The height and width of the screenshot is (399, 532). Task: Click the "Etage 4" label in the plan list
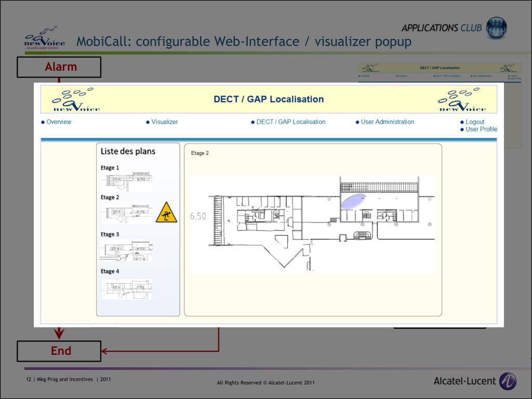pos(110,271)
